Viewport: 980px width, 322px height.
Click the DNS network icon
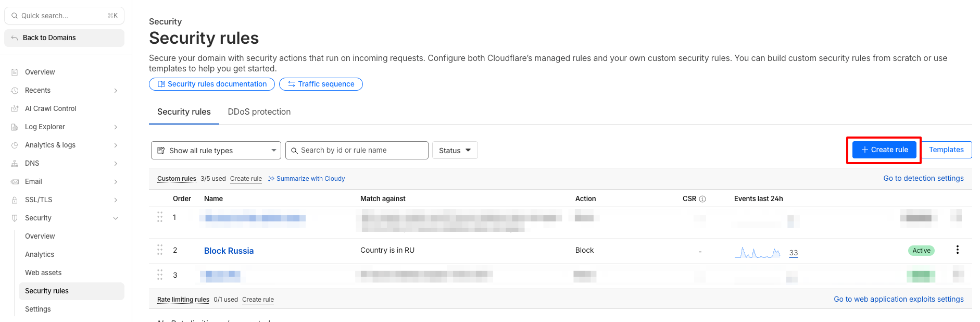click(15, 163)
